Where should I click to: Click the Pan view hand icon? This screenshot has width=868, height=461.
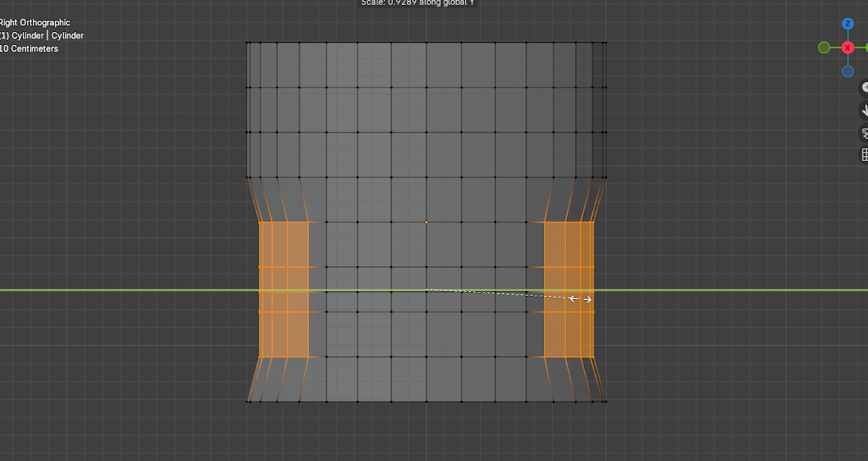865,110
